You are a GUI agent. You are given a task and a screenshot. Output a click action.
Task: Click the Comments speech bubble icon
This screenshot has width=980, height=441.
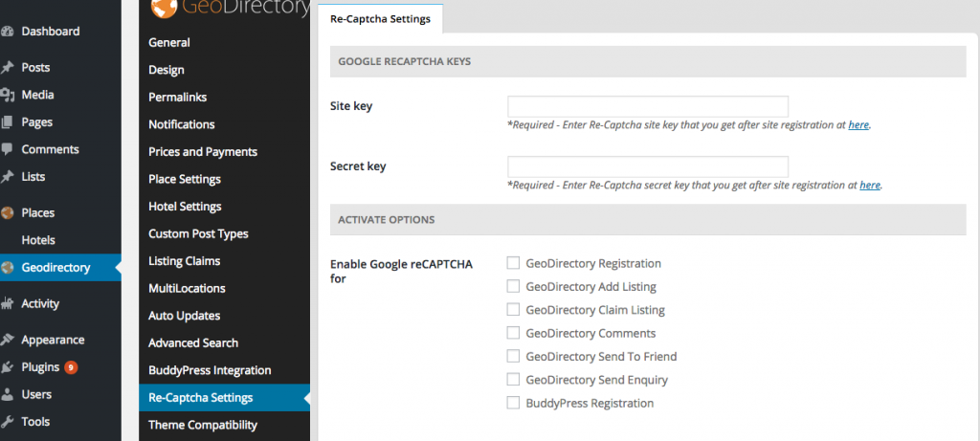pos(7,149)
